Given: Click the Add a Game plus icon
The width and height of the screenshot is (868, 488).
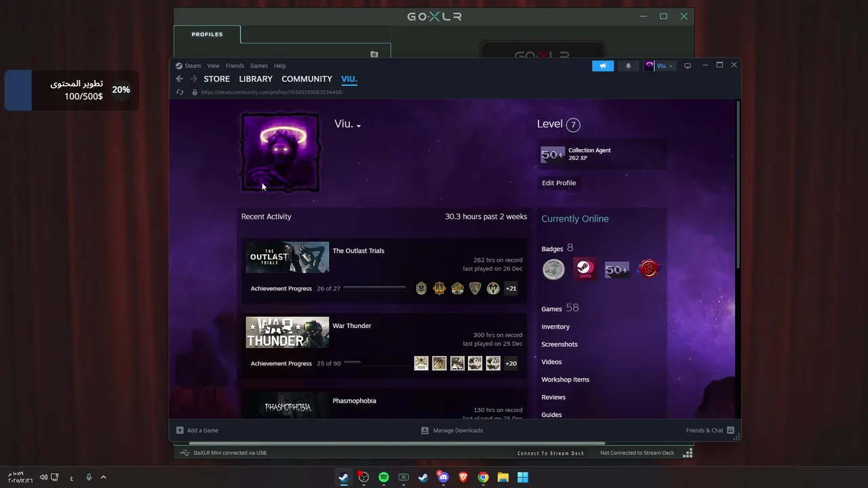Looking at the screenshot, I should 180,430.
